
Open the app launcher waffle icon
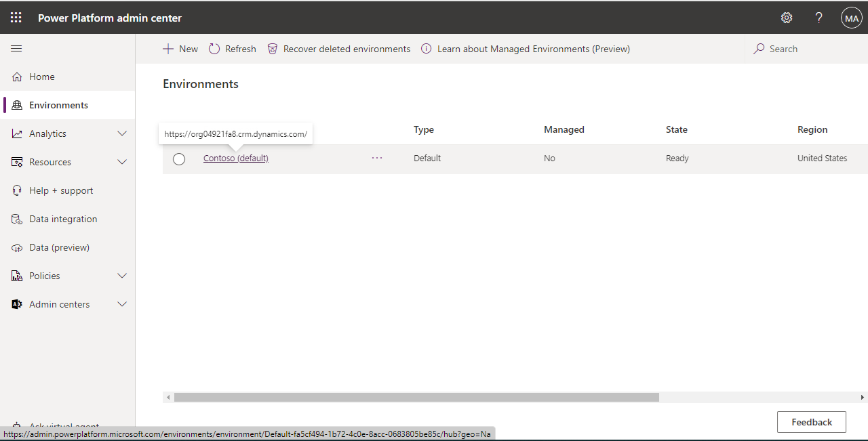[16, 18]
